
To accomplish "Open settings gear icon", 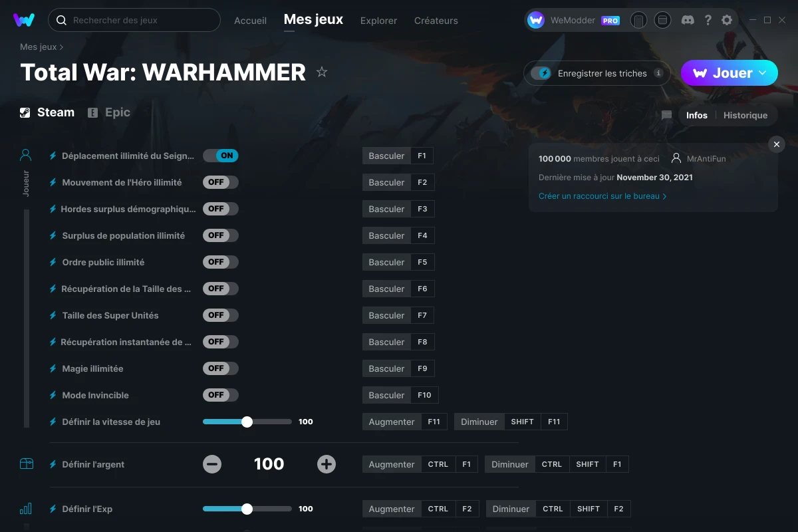I will pyautogui.click(x=727, y=20).
